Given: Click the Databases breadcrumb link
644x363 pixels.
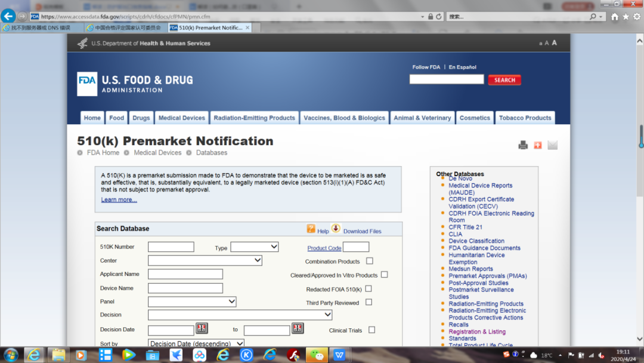Looking at the screenshot, I should point(212,152).
